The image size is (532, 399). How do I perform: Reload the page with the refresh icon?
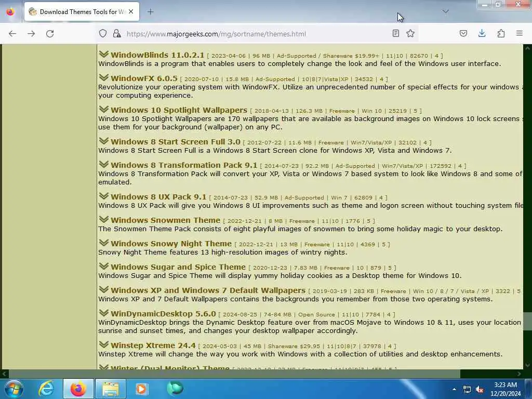(50, 34)
